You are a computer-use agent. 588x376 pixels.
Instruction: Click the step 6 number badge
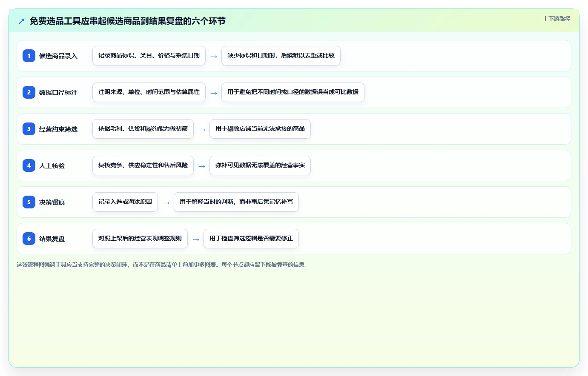point(29,239)
